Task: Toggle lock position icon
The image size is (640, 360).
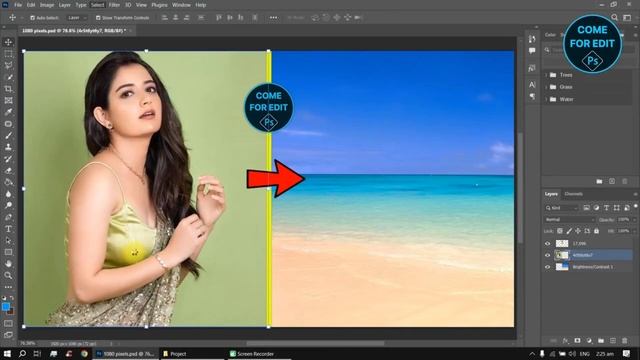Action: click(578, 231)
